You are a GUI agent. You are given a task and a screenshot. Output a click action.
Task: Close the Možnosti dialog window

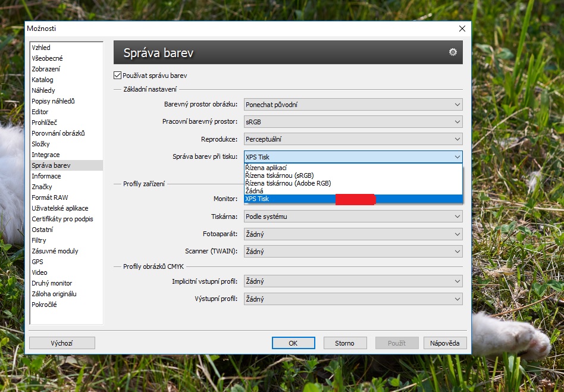(462, 29)
